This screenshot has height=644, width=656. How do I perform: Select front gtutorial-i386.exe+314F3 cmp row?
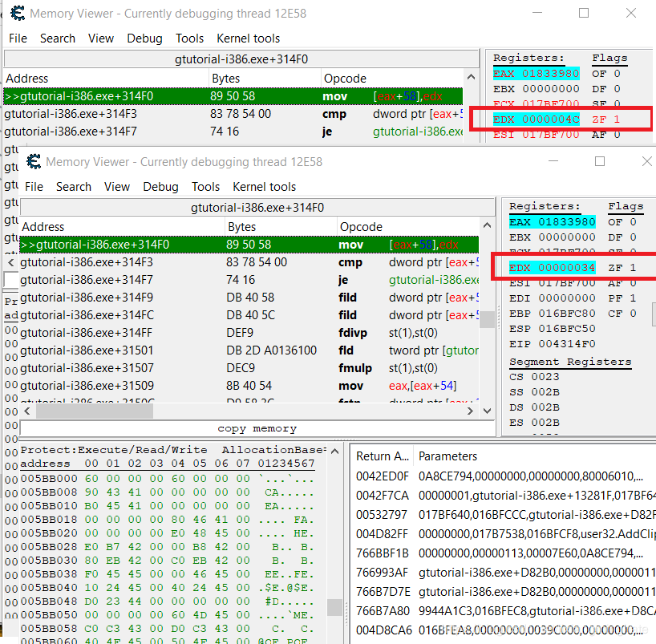tap(249, 262)
